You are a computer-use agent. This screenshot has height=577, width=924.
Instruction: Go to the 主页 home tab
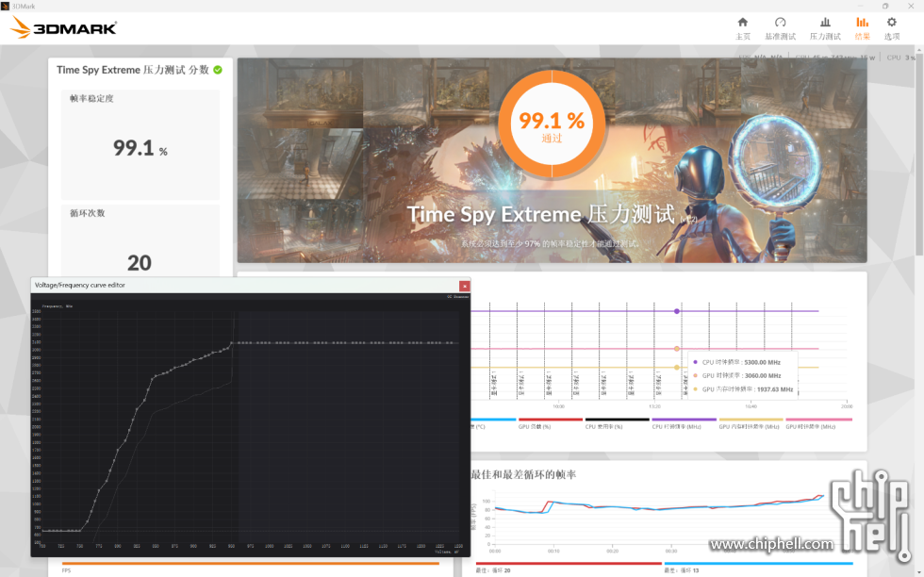(x=743, y=28)
